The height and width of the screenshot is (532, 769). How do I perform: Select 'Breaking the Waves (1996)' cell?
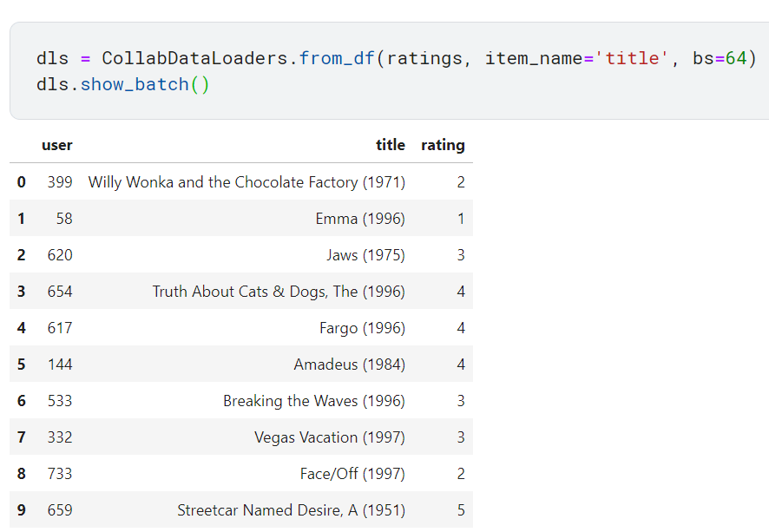[314, 401]
